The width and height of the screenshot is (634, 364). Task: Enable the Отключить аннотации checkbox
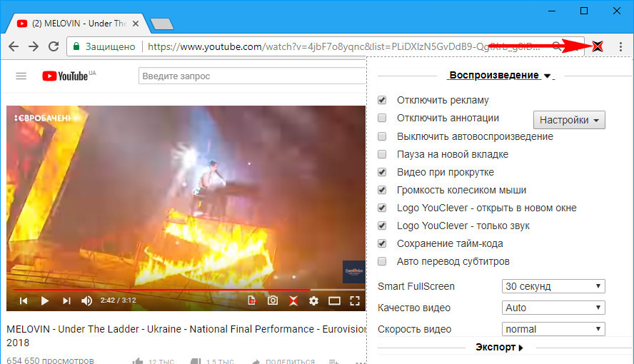coord(382,118)
